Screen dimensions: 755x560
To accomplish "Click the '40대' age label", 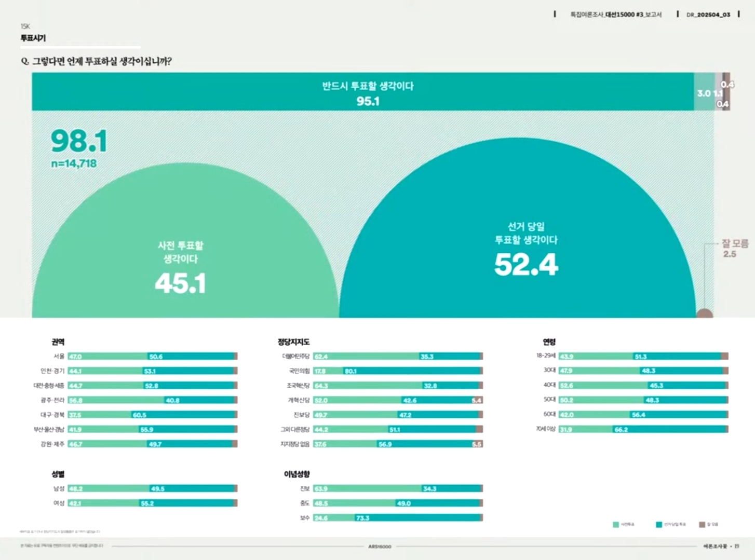I will tap(550, 385).
